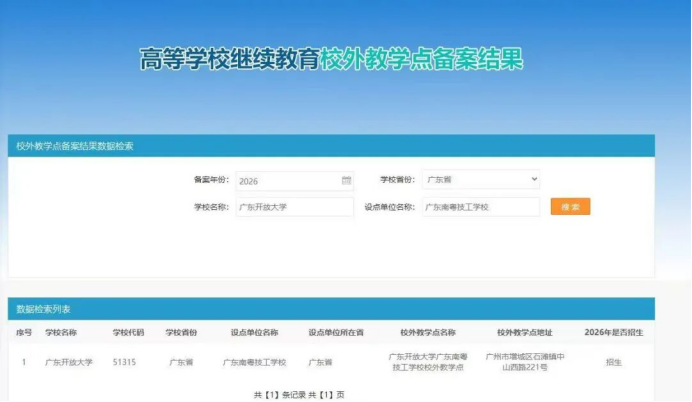Click the calendar icon in the 备案年份 field

click(346, 180)
